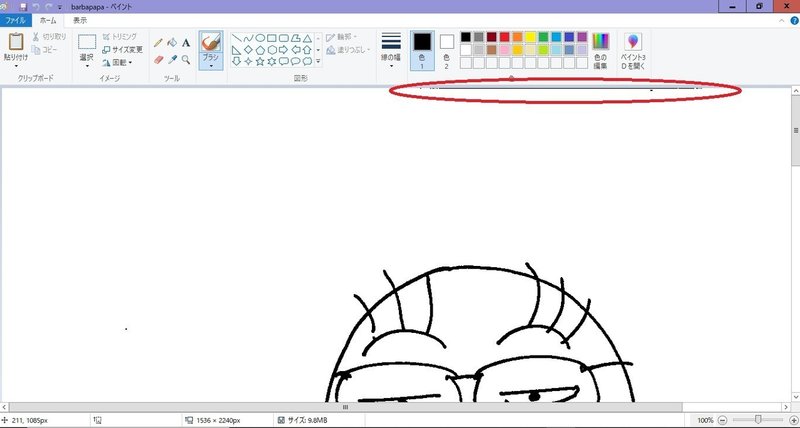Pick the right arrow shape
This screenshot has height=428, width=800.
283,50
